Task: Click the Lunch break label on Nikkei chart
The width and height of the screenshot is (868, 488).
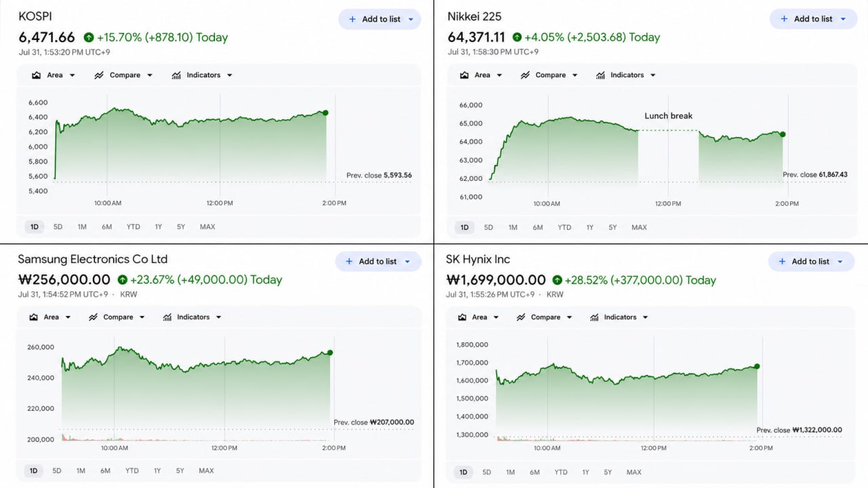Action: (x=669, y=116)
